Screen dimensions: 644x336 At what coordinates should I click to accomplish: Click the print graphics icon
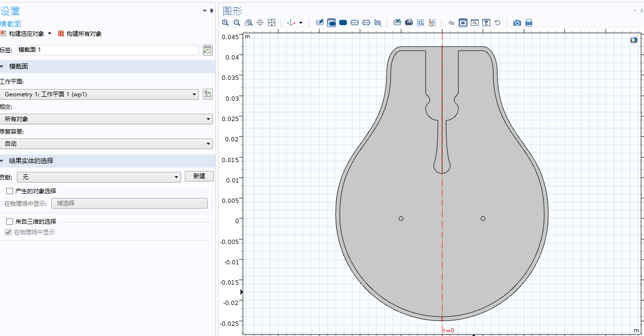pos(529,23)
